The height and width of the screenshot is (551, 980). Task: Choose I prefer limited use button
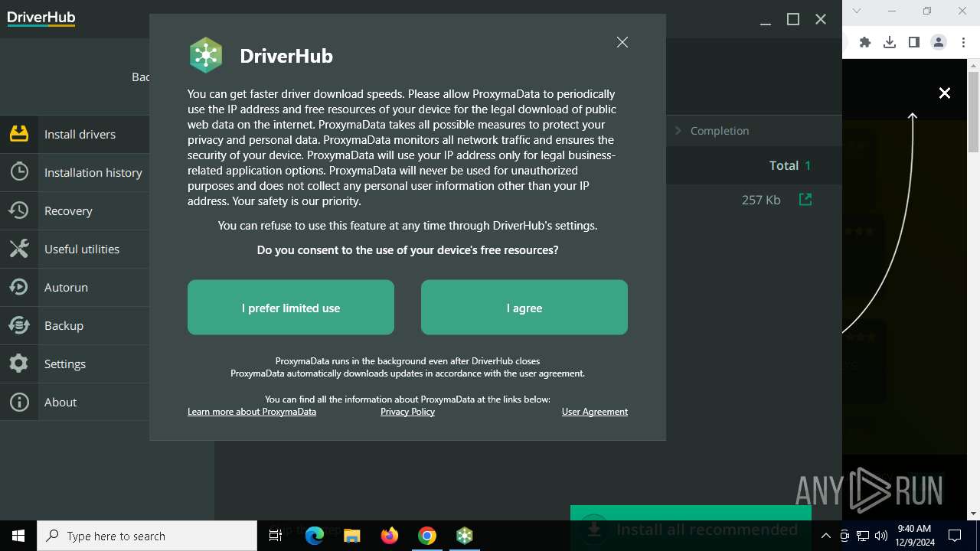[291, 308]
